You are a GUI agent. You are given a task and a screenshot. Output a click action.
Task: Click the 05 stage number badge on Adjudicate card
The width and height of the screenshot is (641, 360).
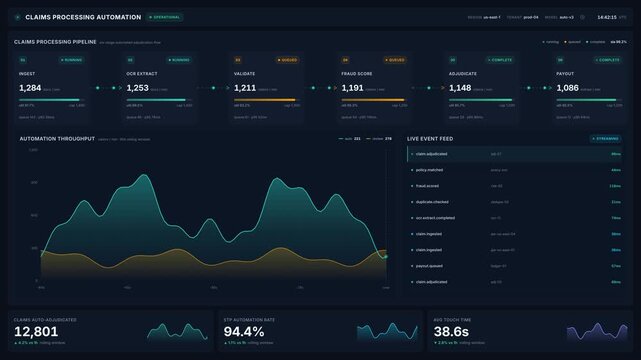453,60
